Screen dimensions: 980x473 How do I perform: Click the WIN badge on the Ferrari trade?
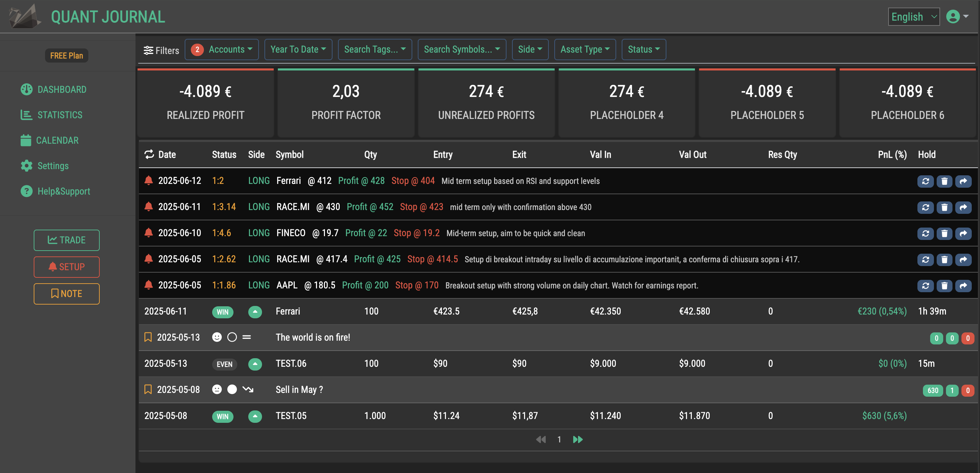pyautogui.click(x=222, y=312)
